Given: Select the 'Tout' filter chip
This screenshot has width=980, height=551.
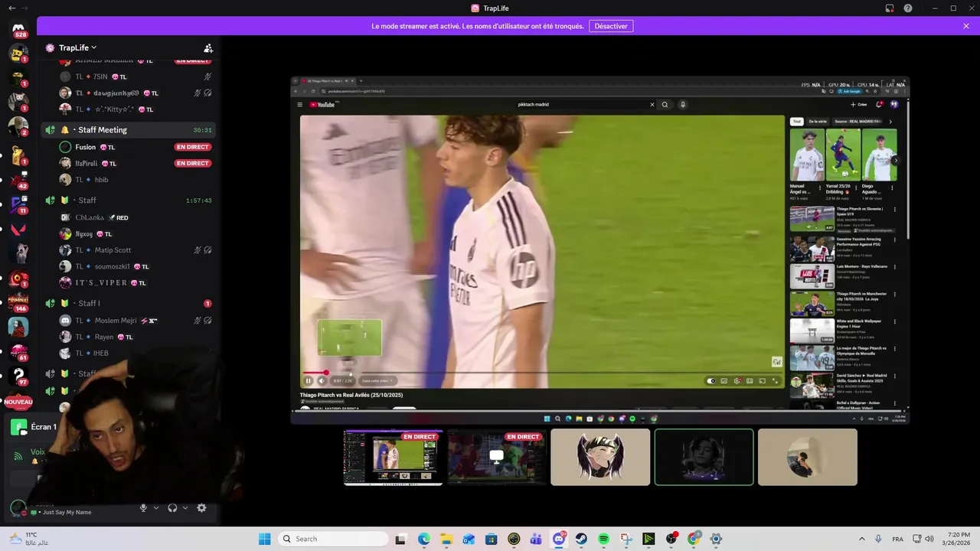Looking at the screenshot, I should (796, 122).
